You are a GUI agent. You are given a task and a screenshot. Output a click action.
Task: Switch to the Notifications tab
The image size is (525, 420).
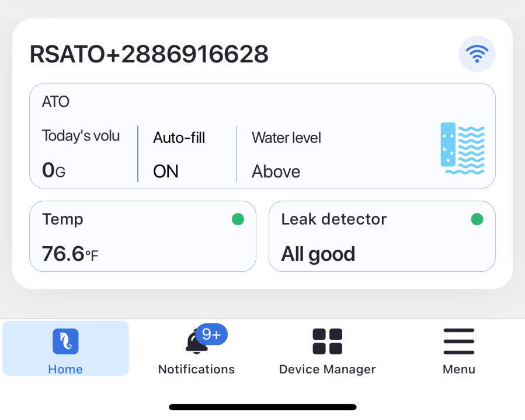tap(196, 369)
